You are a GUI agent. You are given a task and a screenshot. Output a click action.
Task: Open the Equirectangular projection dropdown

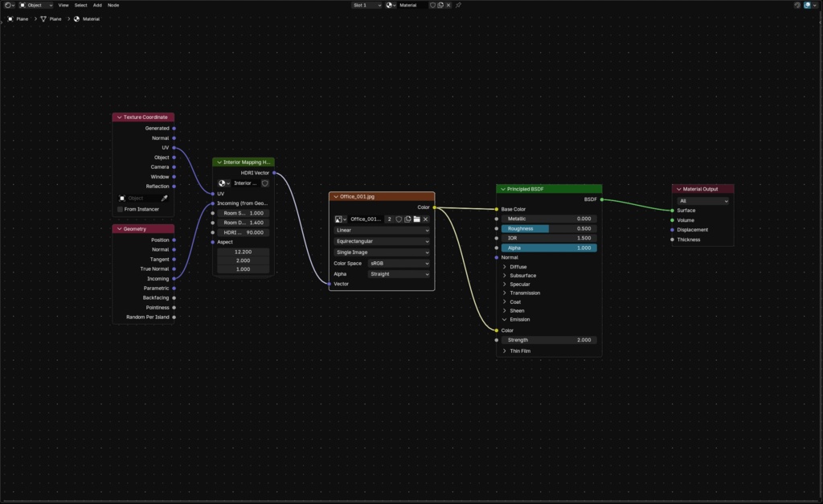point(382,241)
